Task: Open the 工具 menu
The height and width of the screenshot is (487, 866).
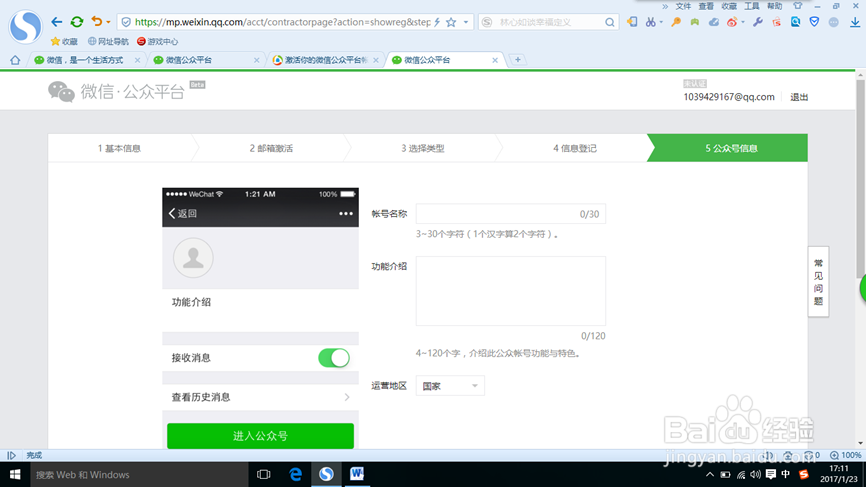Action: click(x=752, y=6)
